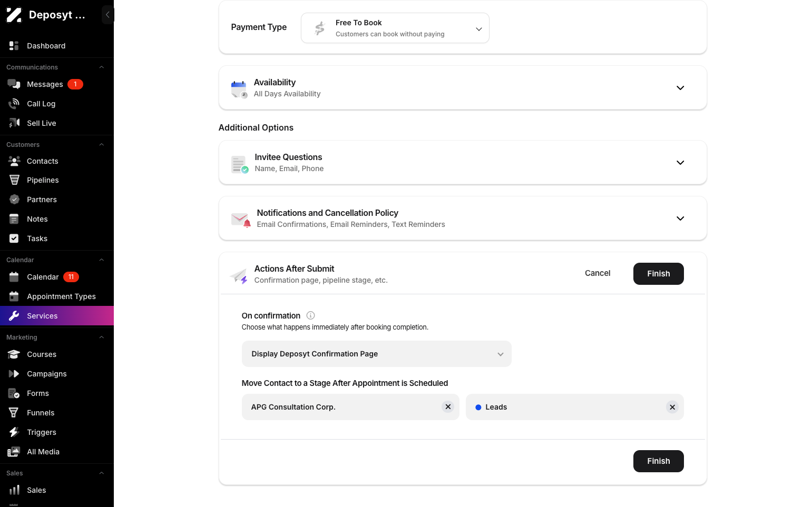Click the Contacts people icon
The image size is (812, 507).
point(14,161)
